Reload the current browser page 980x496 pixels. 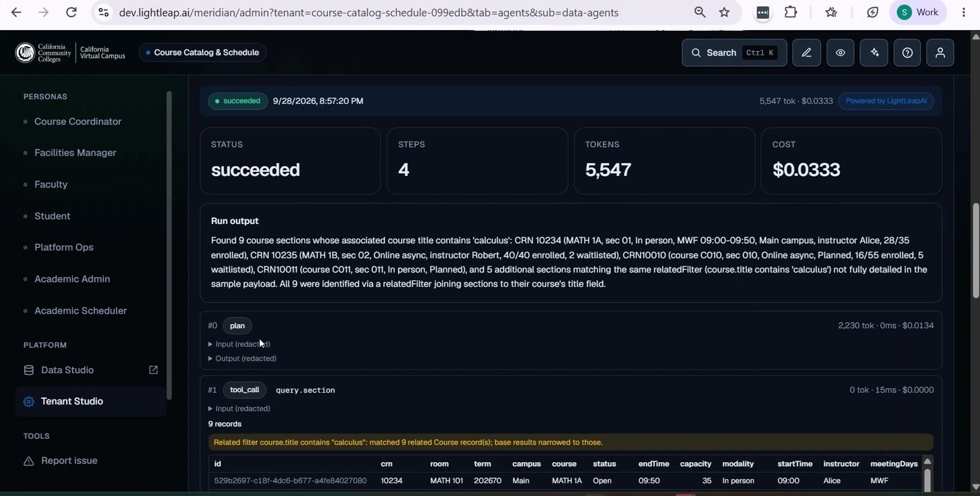point(71,12)
